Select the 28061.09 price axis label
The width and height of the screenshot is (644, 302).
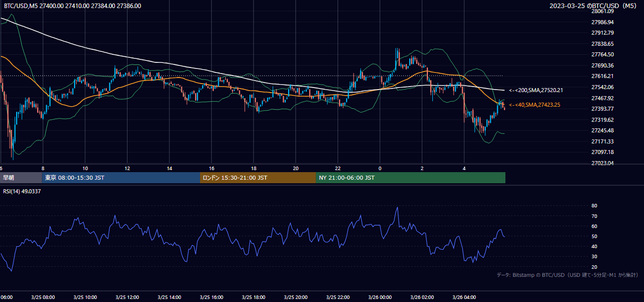[603, 11]
